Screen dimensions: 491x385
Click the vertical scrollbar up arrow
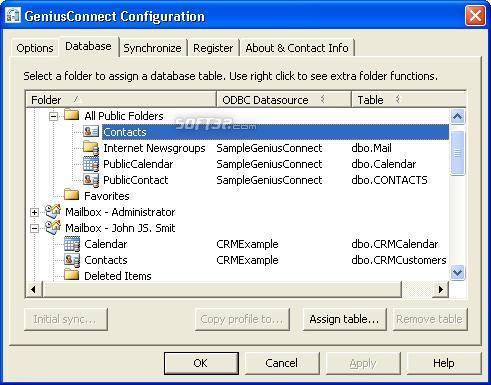pyautogui.click(x=457, y=116)
